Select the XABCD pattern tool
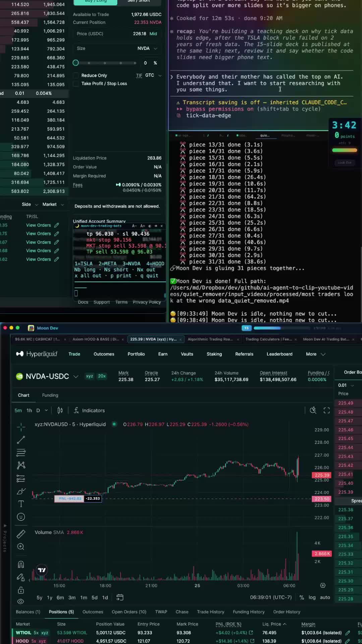The width and height of the screenshot is (362, 644). (21, 465)
